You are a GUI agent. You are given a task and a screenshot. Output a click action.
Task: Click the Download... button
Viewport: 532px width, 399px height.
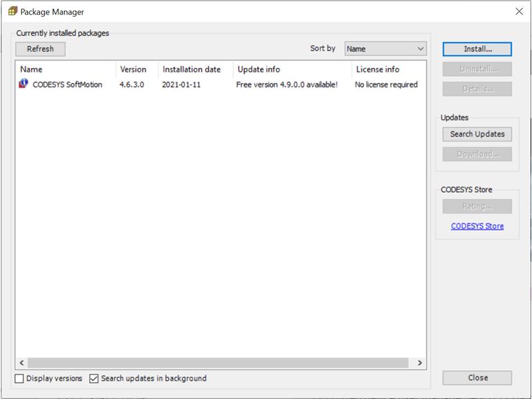point(477,154)
